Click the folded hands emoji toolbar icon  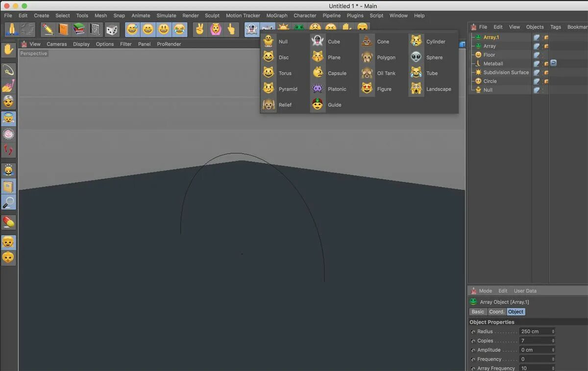12,29
